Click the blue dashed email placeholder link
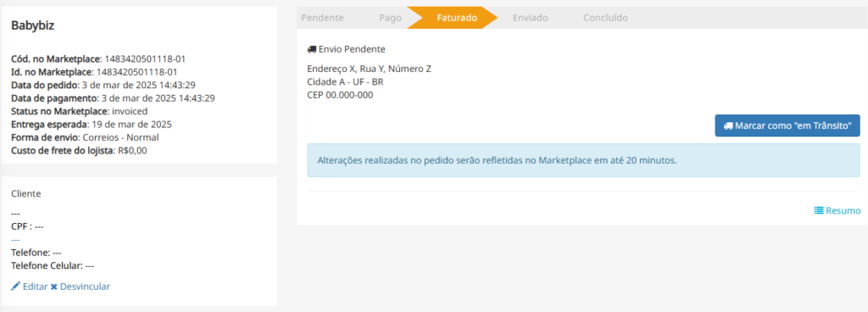 [15, 240]
